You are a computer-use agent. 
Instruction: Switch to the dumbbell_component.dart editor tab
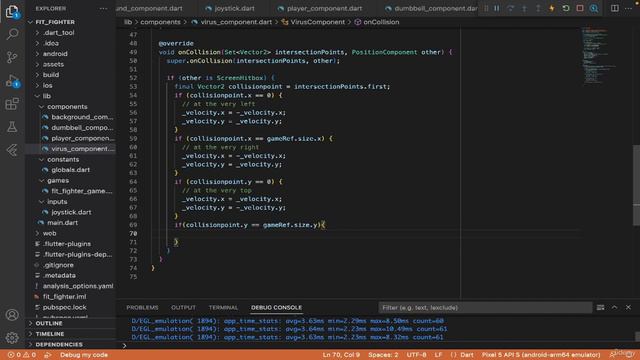coord(431,8)
